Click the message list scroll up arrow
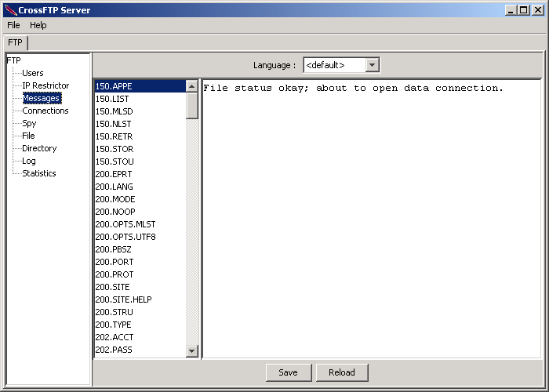The image size is (549, 392). [192, 86]
